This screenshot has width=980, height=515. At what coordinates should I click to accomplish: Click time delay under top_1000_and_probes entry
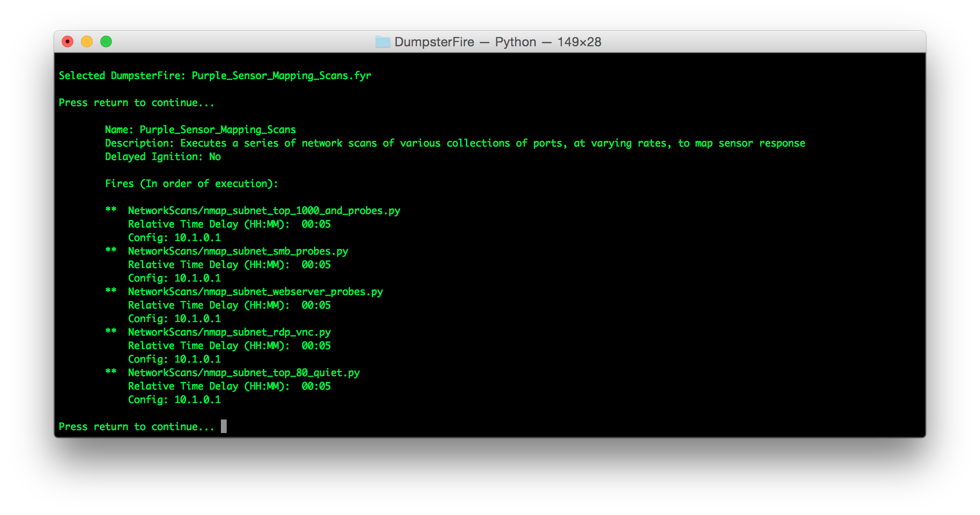click(230, 224)
